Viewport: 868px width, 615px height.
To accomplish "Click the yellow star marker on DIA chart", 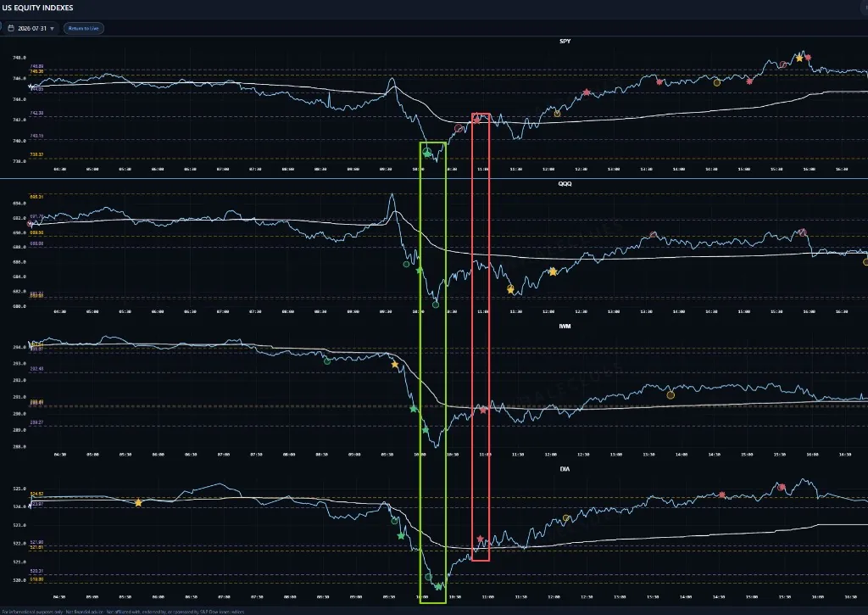I will pyautogui.click(x=138, y=502).
